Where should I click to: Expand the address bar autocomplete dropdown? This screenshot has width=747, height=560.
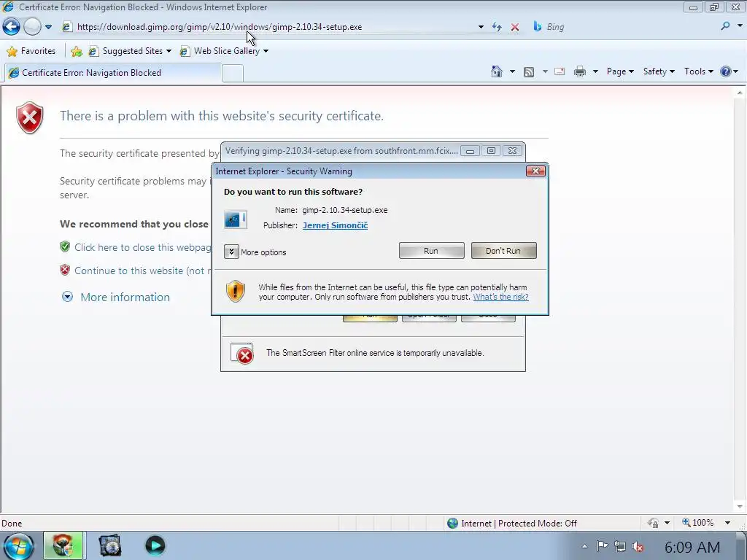[481, 27]
